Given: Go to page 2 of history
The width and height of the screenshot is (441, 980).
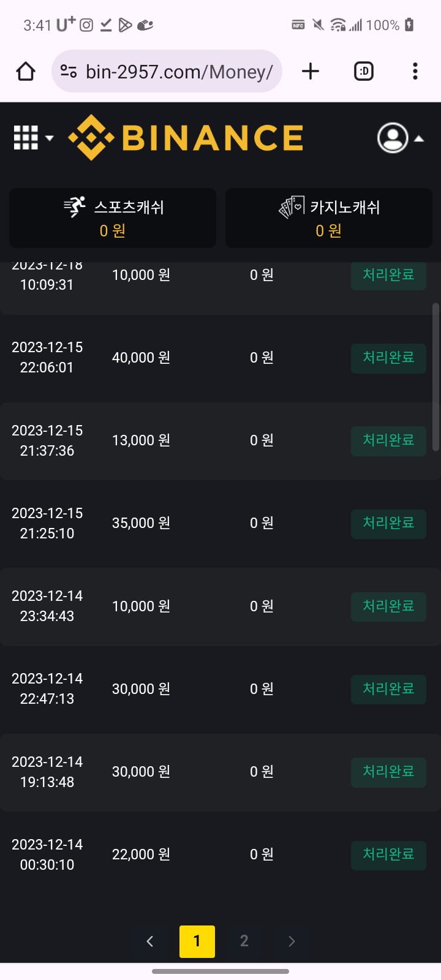Looking at the screenshot, I should click(244, 941).
